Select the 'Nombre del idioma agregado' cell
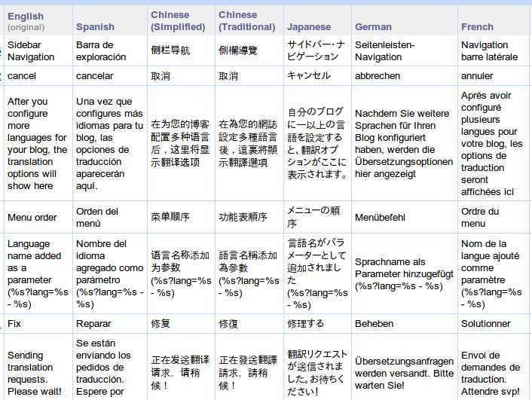Screen dimensions: 532x400 point(110,273)
